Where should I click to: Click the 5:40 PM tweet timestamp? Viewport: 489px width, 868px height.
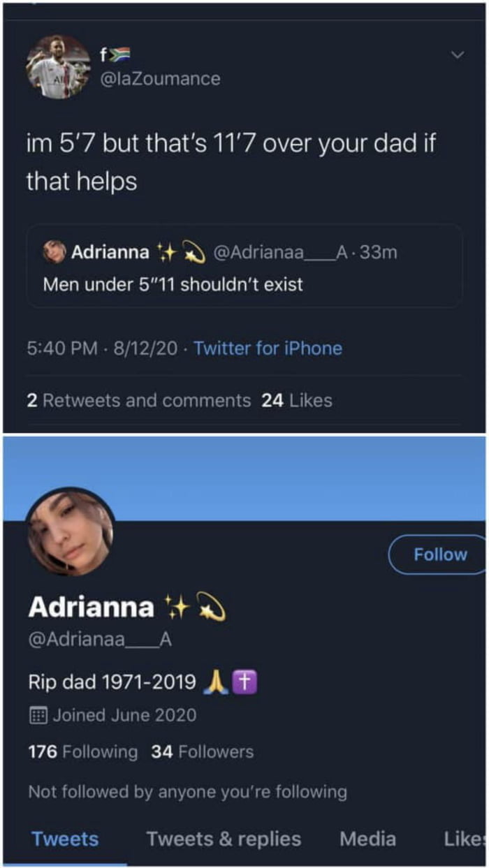coord(61,348)
